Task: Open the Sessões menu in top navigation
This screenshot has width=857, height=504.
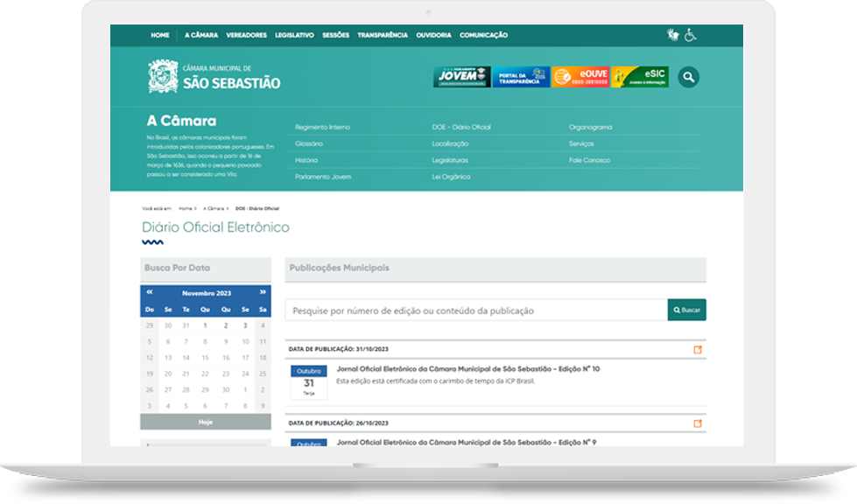Action: point(335,35)
